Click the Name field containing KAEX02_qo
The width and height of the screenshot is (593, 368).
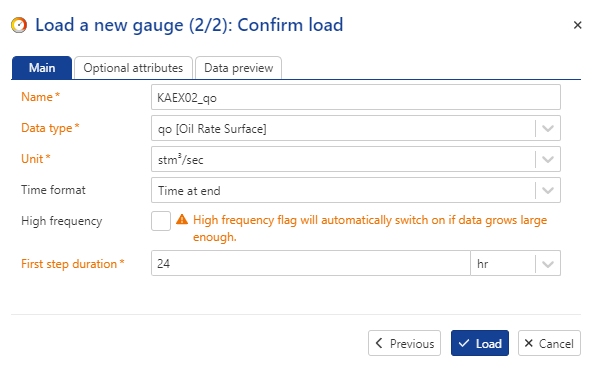pyautogui.click(x=356, y=98)
